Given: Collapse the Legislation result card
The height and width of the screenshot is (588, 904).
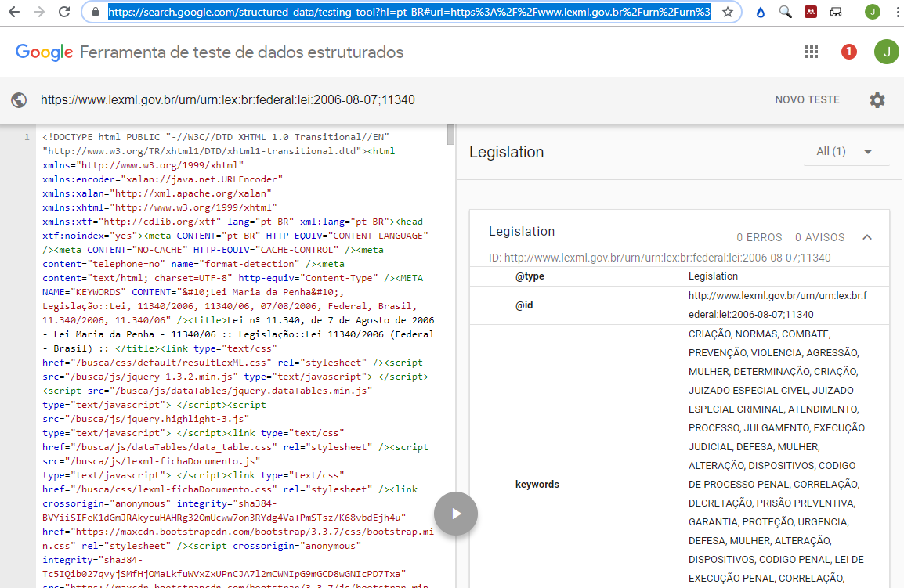Looking at the screenshot, I should click(x=867, y=237).
